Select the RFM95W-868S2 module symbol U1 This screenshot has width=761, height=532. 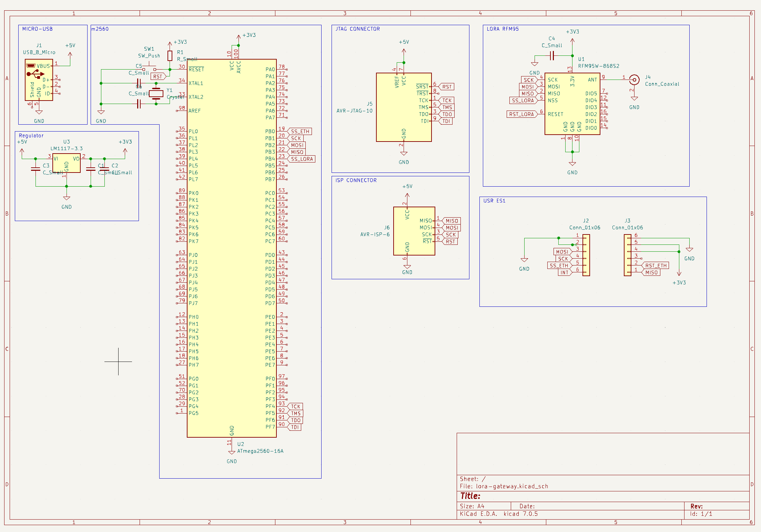[572, 104]
